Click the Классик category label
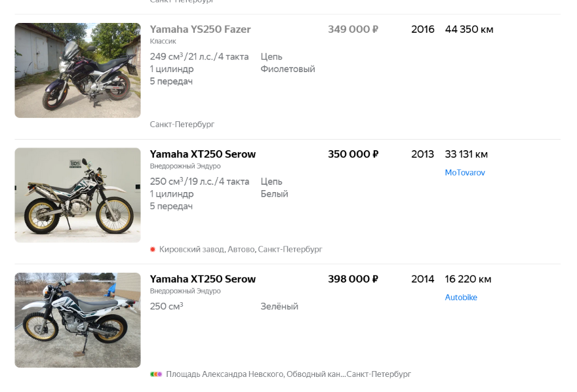The width and height of the screenshot is (577, 392). 163,41
